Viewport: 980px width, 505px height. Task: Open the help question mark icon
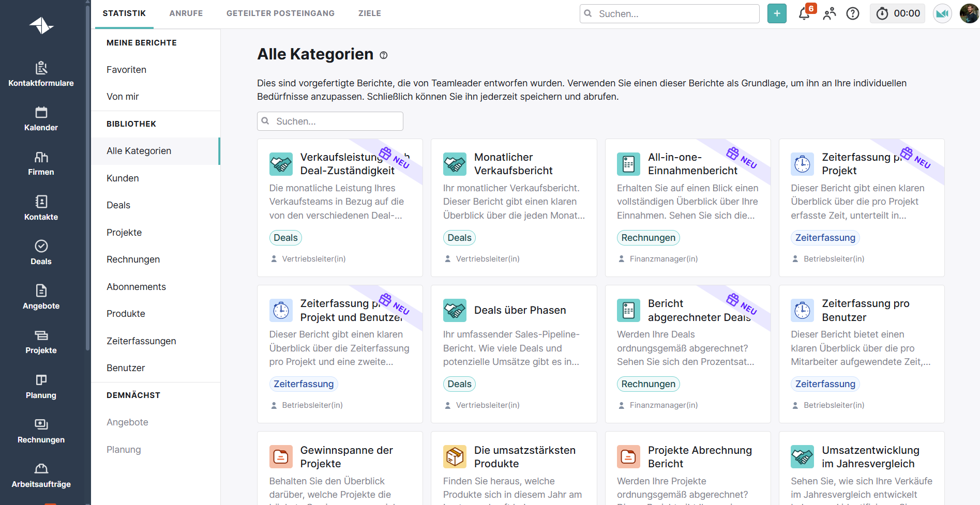tap(852, 13)
